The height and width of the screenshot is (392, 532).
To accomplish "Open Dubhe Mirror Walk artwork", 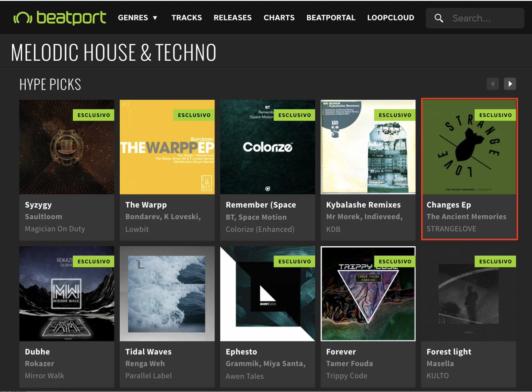I will 67,294.
